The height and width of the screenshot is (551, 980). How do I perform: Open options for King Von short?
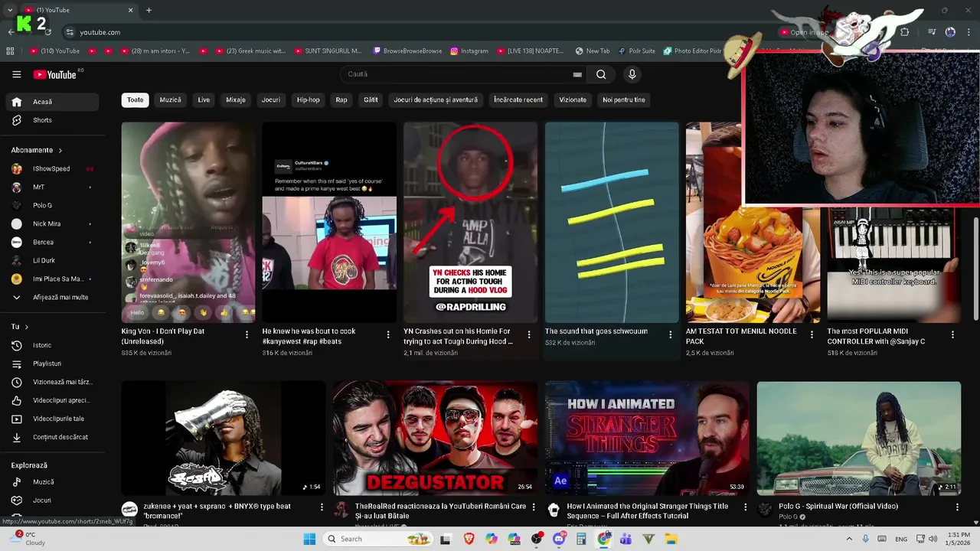tap(247, 334)
